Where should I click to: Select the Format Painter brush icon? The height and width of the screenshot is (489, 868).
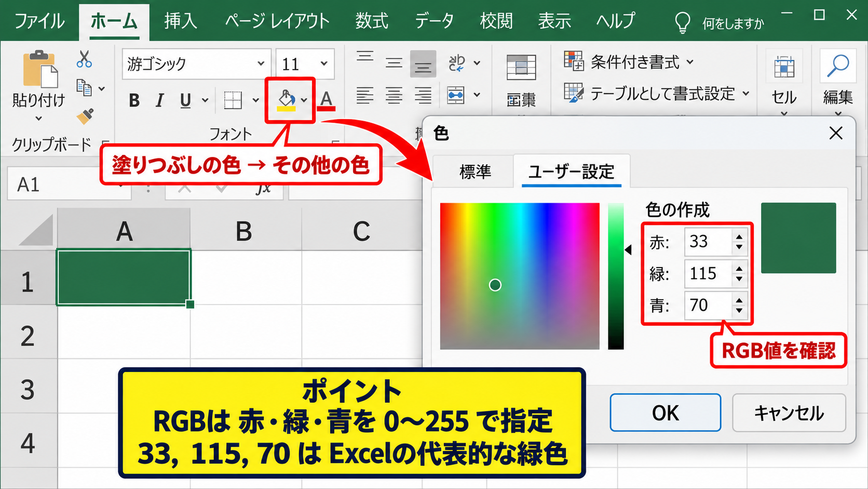pyautogui.click(x=85, y=116)
